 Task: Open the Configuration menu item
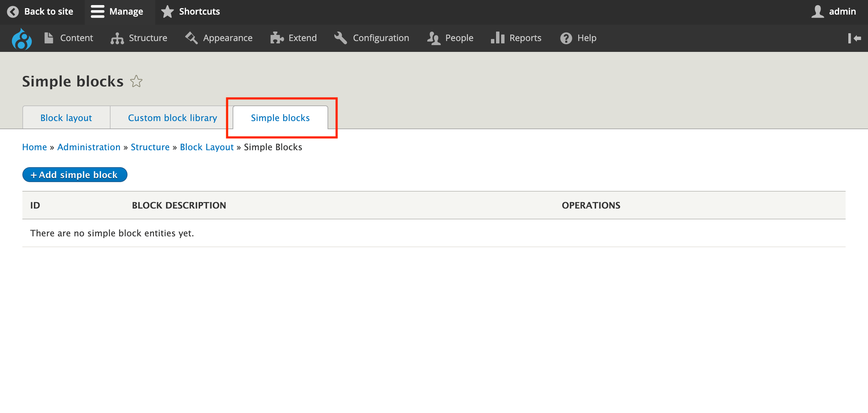pos(372,38)
